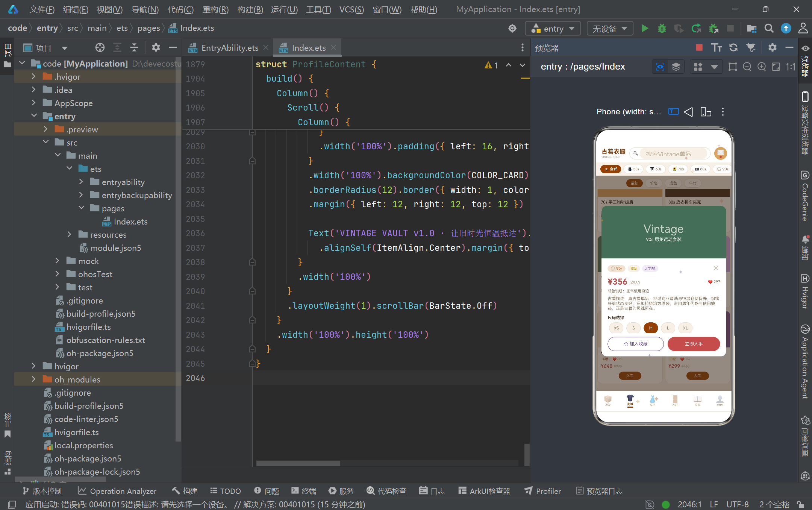Screen dimensions: 812x510
Task: Zoom out the preview
Action: click(x=747, y=67)
